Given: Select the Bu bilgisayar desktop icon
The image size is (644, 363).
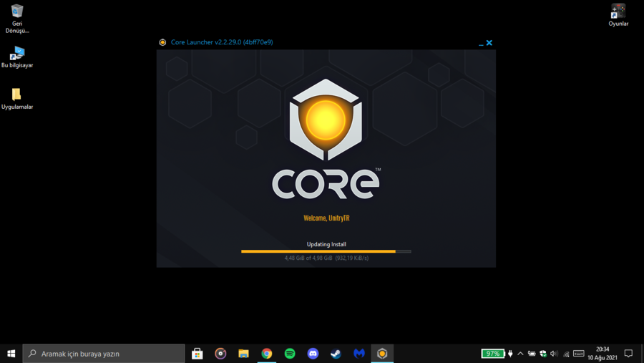Looking at the screenshot, I should click(x=17, y=57).
